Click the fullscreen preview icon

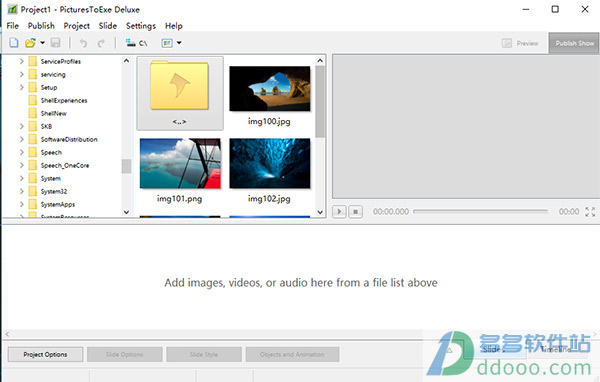tap(590, 212)
